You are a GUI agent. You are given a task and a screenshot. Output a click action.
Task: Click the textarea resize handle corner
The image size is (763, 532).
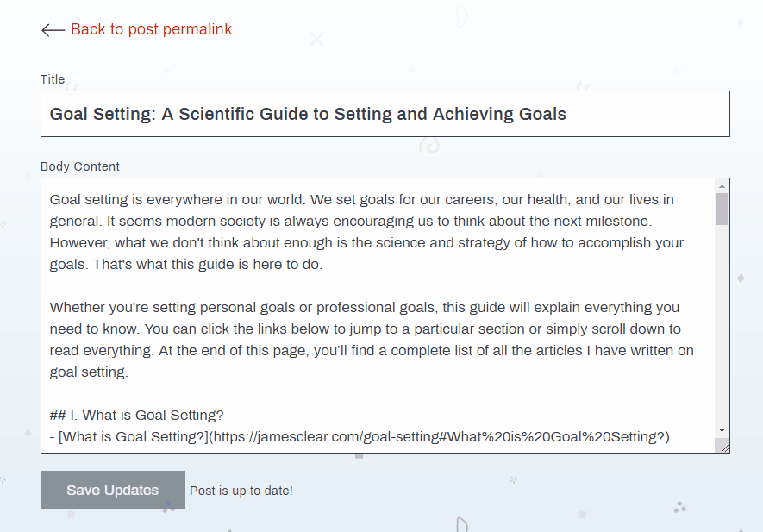tap(724, 447)
